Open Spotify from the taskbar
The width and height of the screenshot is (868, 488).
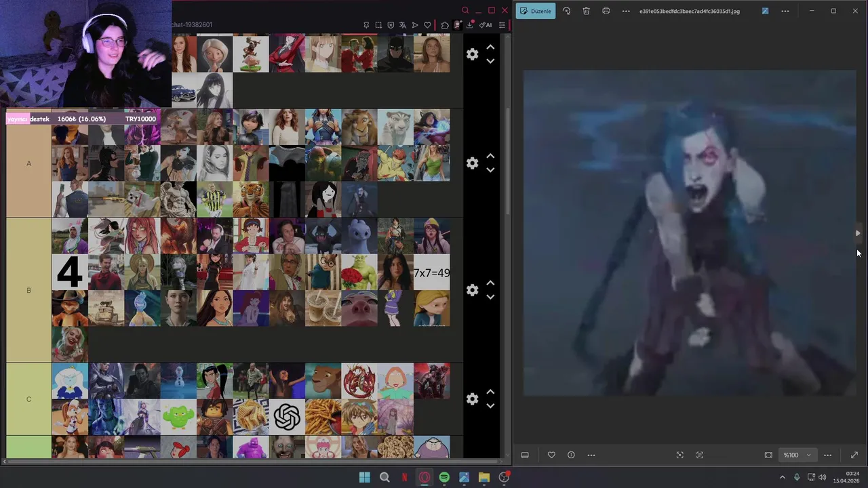(x=444, y=477)
